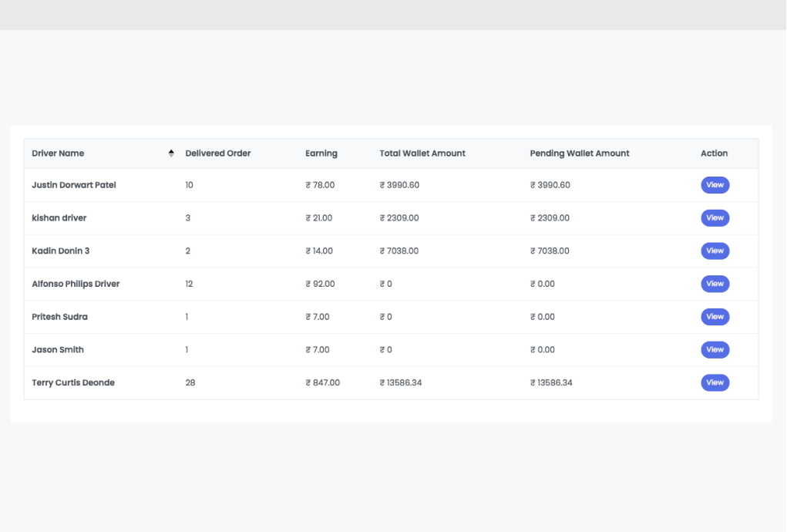View details of Kadin Donin 3

[715, 251]
